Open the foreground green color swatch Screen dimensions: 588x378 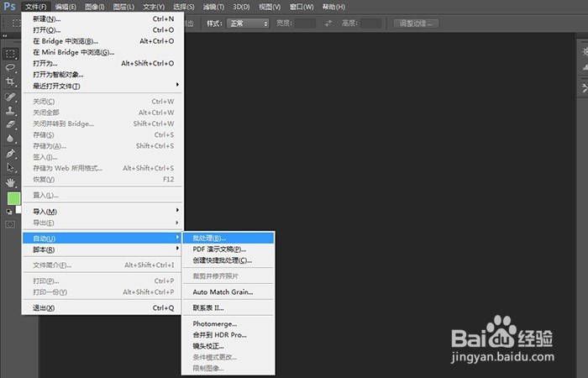[x=14, y=199]
